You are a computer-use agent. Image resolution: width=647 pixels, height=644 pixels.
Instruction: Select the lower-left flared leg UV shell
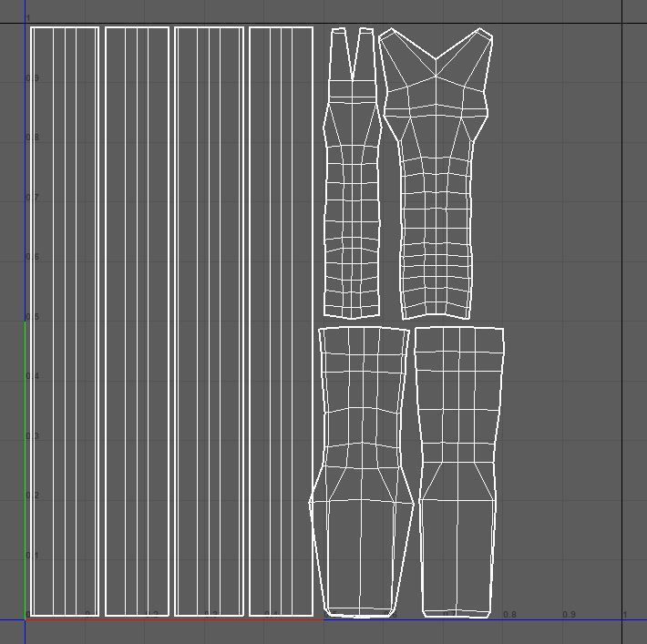[x=362, y=472]
